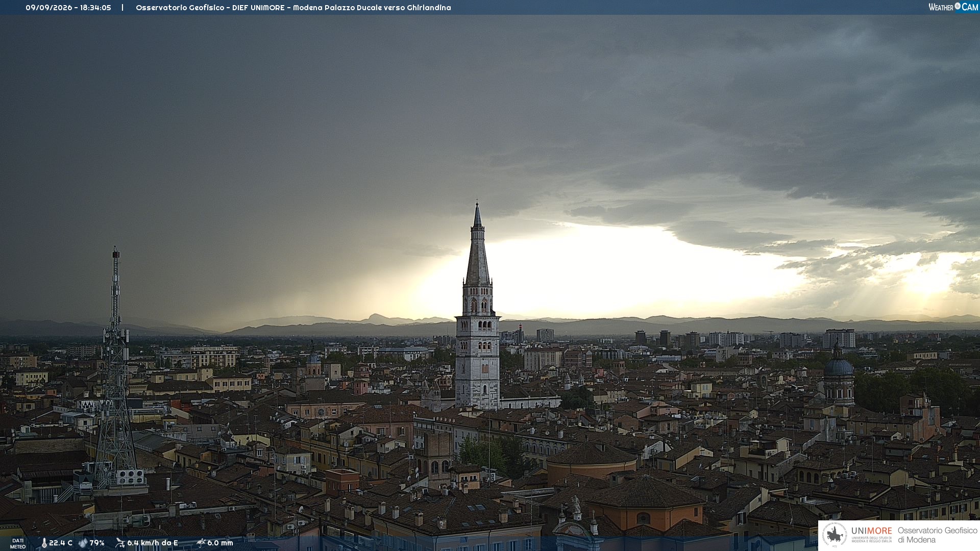Click the 79% humidity value

coord(97,543)
